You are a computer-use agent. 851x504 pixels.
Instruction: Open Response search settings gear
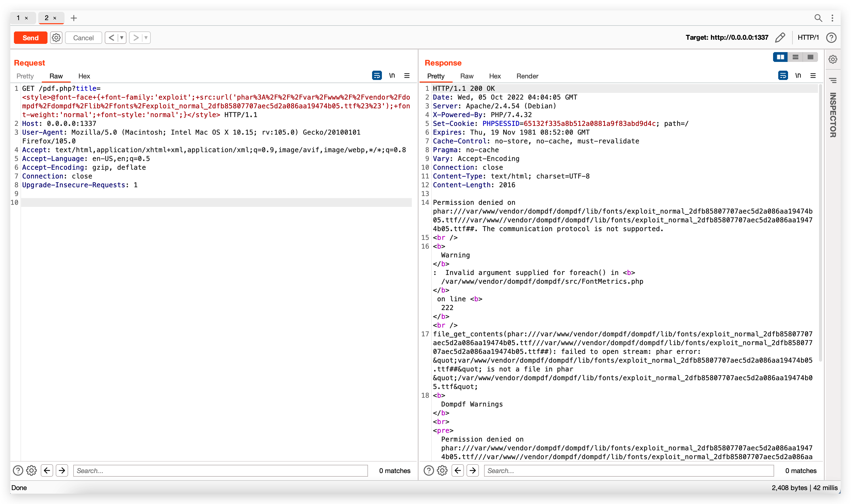(442, 470)
